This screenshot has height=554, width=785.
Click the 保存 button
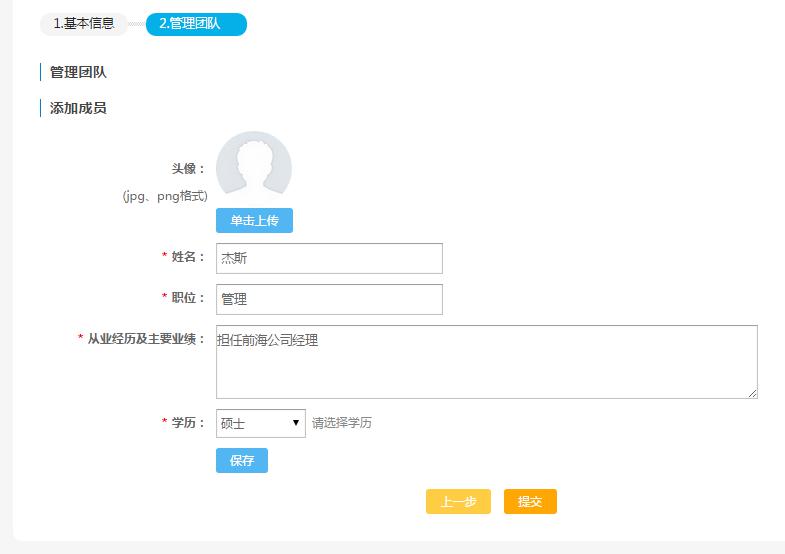pyautogui.click(x=242, y=460)
